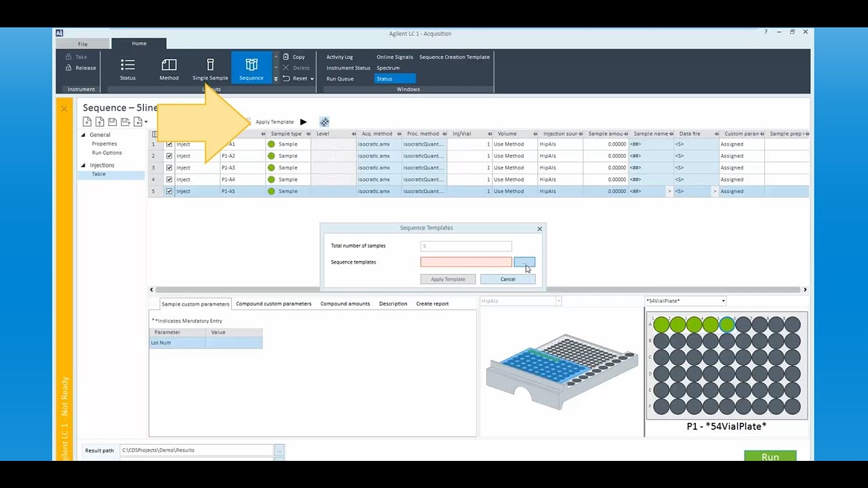Expand Data file cell arrow in row 5

(715, 191)
